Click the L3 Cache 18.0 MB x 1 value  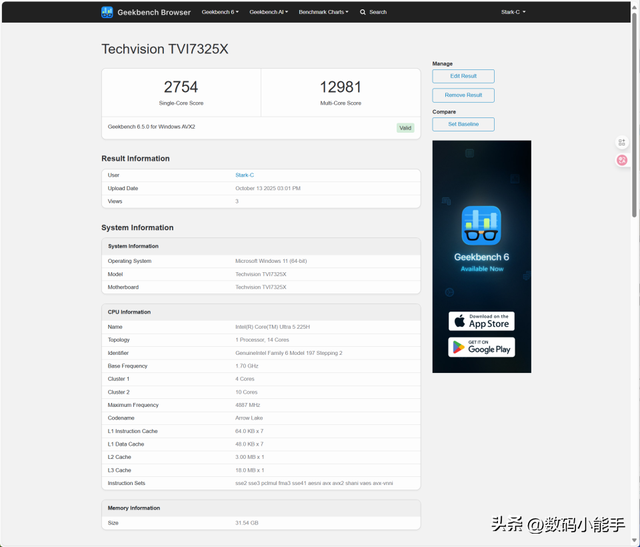(250, 470)
